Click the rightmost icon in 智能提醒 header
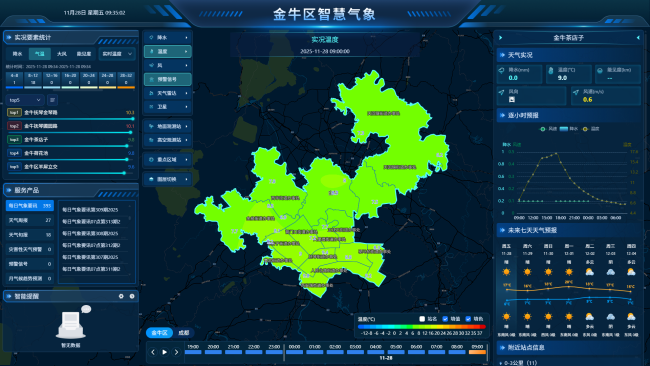 (132, 296)
